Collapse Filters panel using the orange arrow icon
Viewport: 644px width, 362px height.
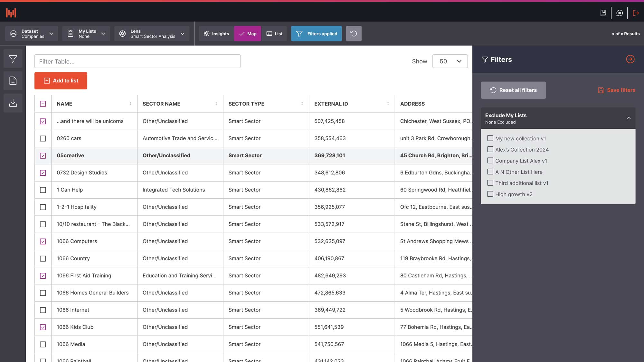pos(630,59)
